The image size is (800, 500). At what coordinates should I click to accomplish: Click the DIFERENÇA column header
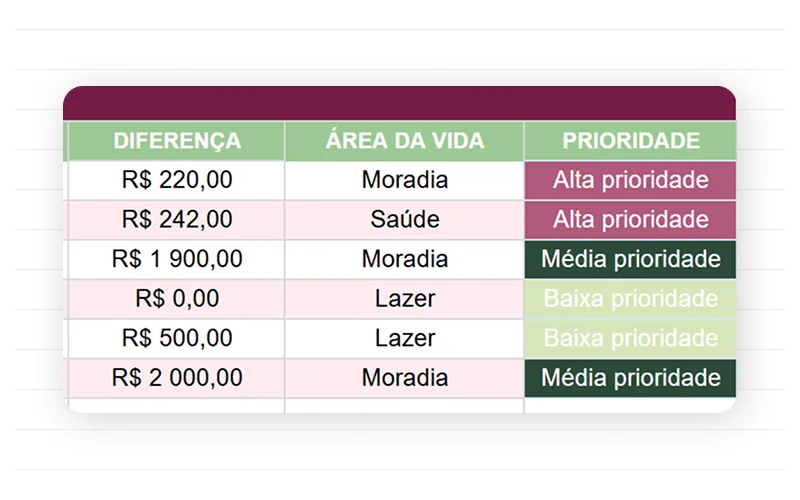tap(176, 141)
